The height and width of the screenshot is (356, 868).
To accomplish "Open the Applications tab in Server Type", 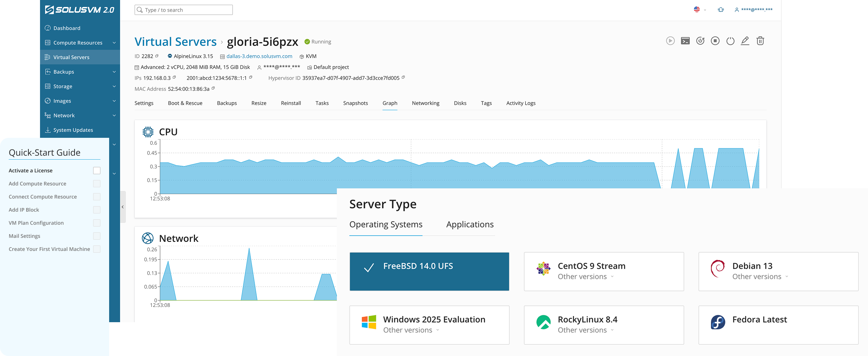I will click(x=469, y=224).
